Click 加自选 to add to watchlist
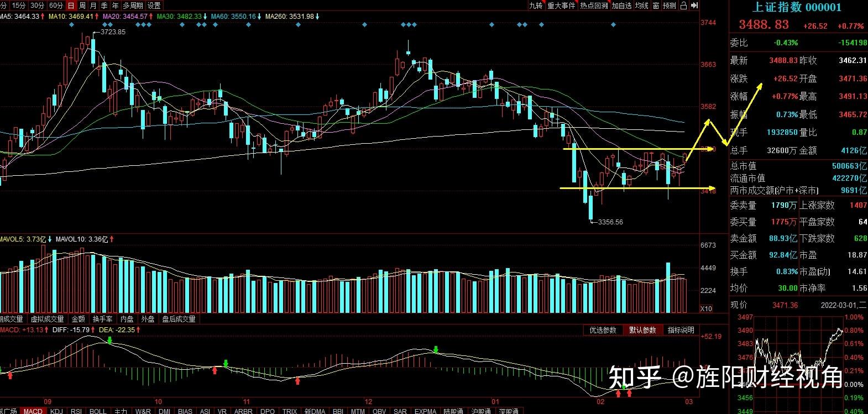868x414 pixels. click(621, 6)
